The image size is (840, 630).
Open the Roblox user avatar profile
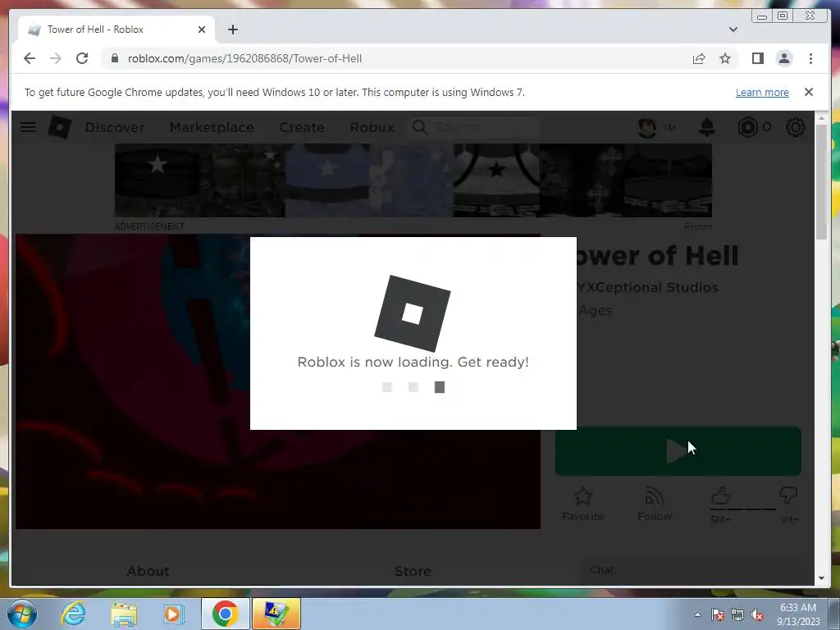[x=647, y=127]
